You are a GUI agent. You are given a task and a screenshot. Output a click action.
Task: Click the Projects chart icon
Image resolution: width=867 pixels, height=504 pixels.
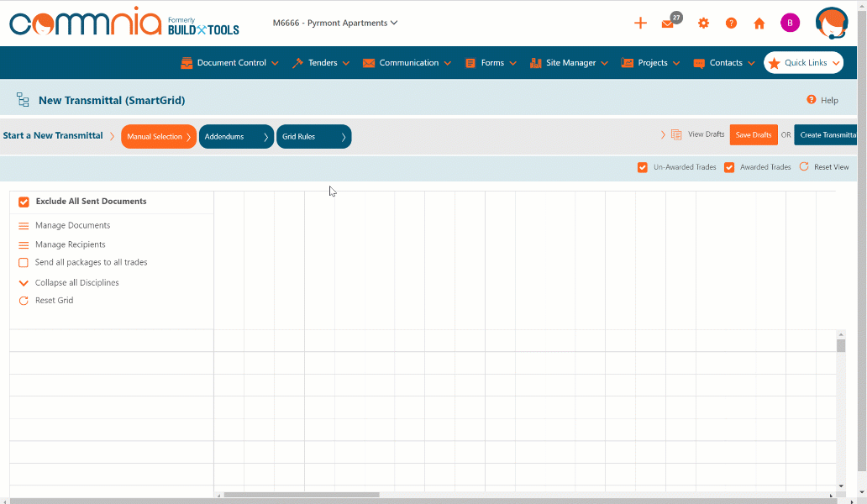coord(627,63)
